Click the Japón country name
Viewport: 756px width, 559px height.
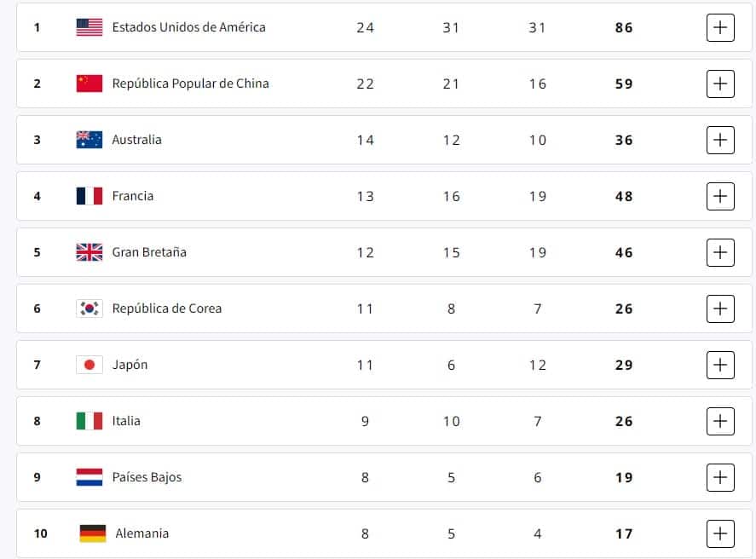(130, 365)
